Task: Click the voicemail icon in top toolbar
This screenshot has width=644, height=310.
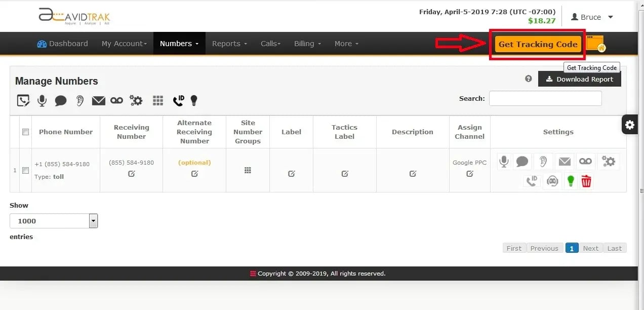Action: click(x=116, y=100)
